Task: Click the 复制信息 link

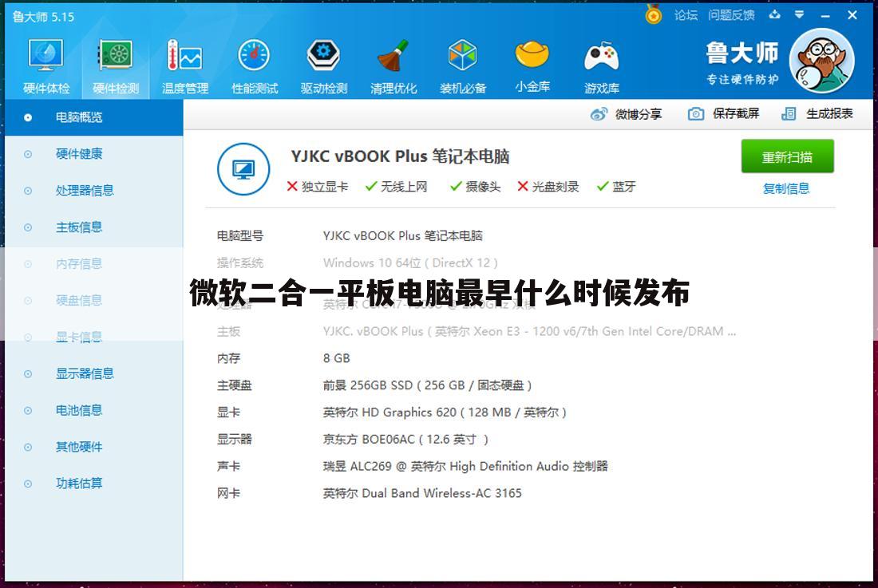Action: [787, 188]
